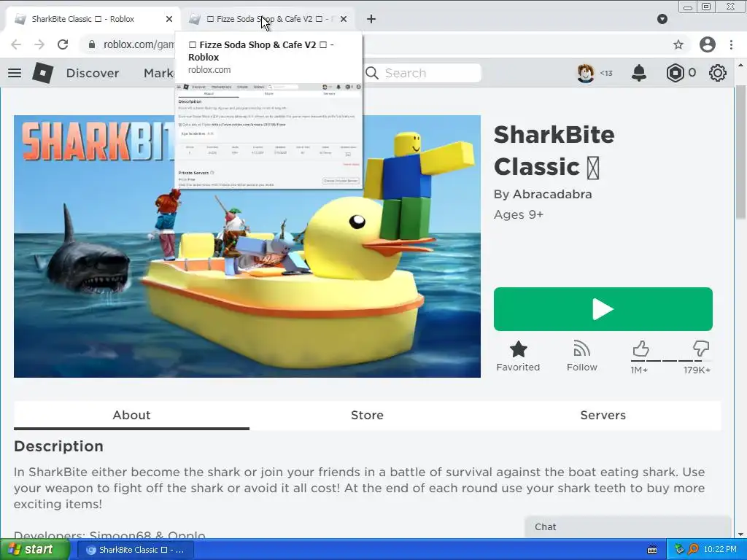Viewport: 747px width, 560px height.
Task: Like the game with thumbs up
Action: 640,349
